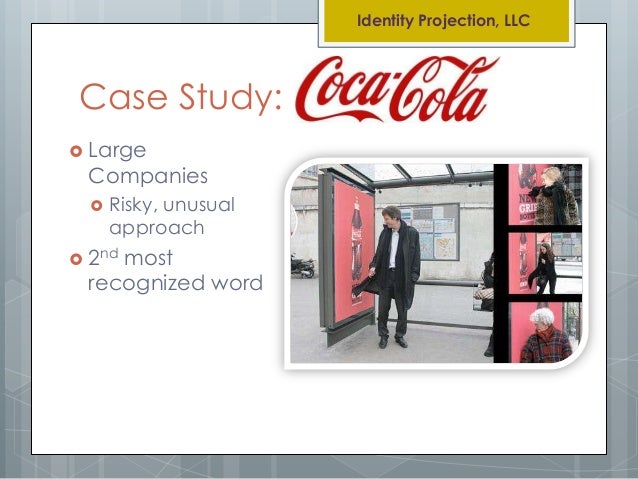The image size is (638, 479).
Task: Click the bus stop advertisement photo
Action: [x=436, y=263]
